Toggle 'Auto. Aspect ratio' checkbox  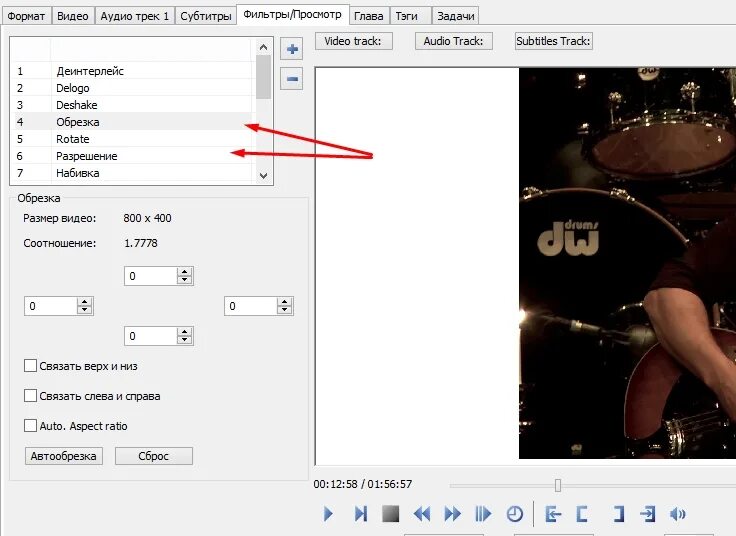pyautogui.click(x=30, y=426)
